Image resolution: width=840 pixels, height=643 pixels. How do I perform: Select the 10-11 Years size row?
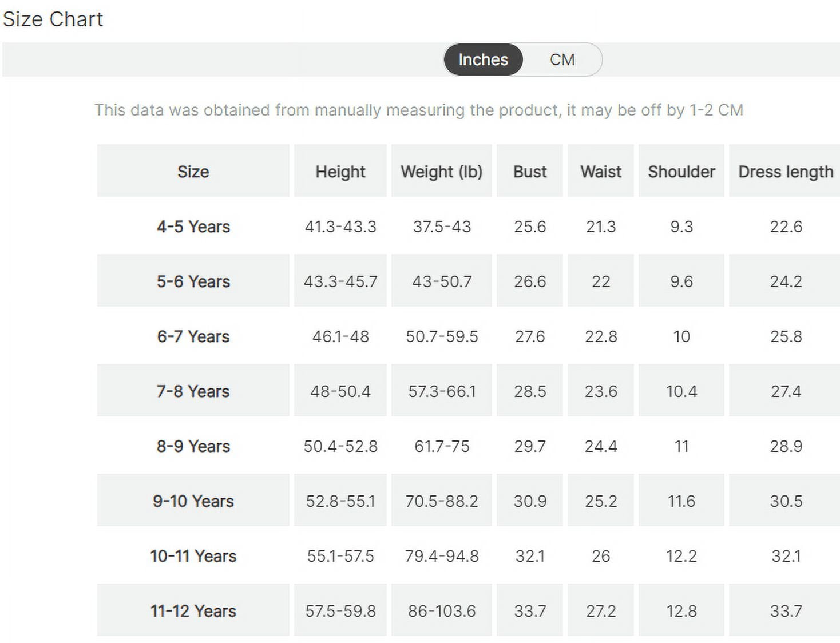469,556
